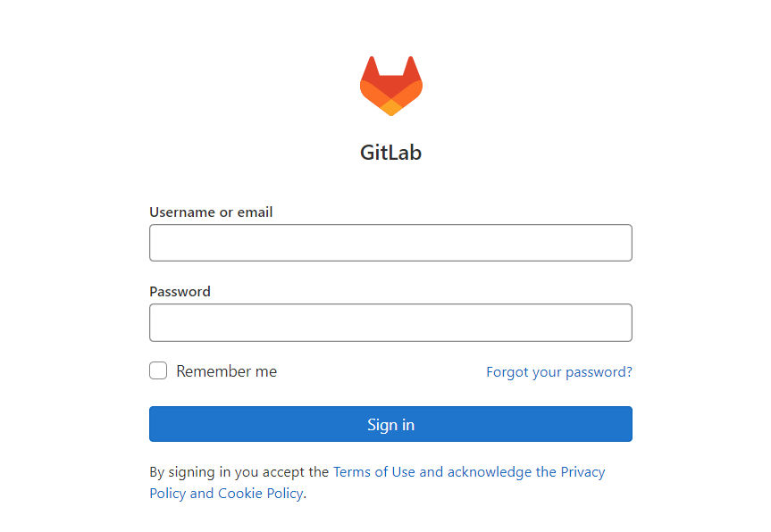Open the "Terms of Use" link text

click(374, 471)
